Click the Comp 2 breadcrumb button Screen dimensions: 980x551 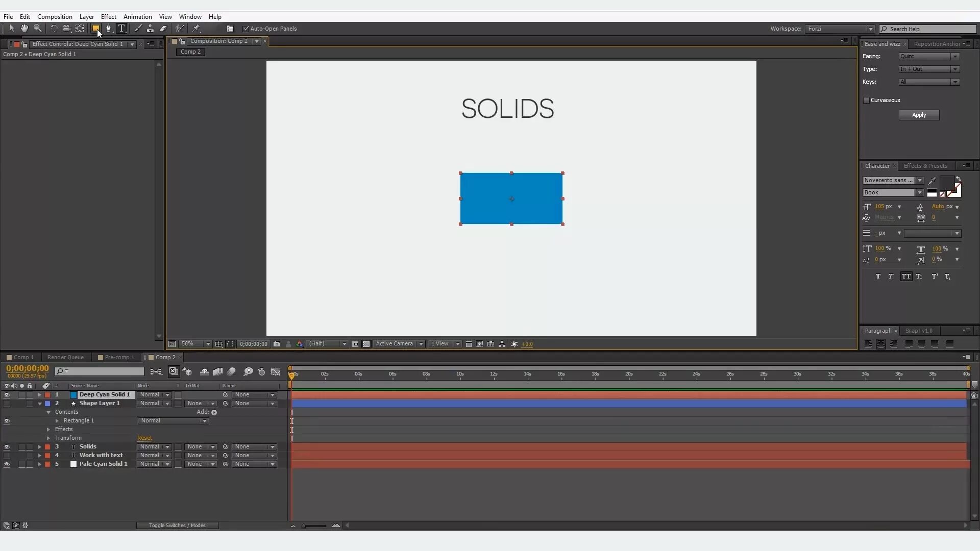click(190, 52)
